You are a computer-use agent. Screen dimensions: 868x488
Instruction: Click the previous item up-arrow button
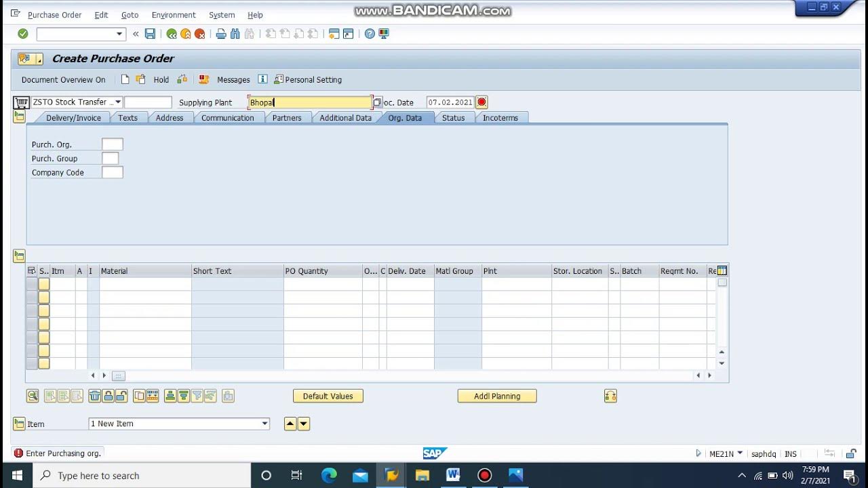[290, 424]
